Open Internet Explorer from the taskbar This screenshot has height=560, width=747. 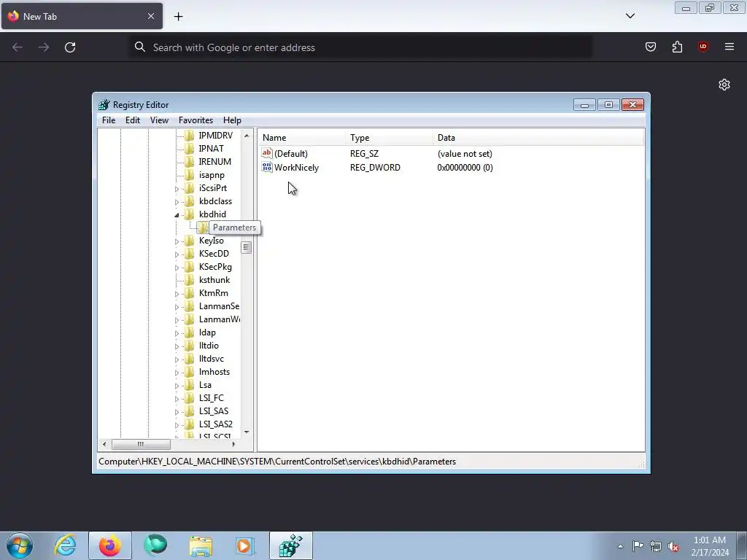pyautogui.click(x=65, y=545)
